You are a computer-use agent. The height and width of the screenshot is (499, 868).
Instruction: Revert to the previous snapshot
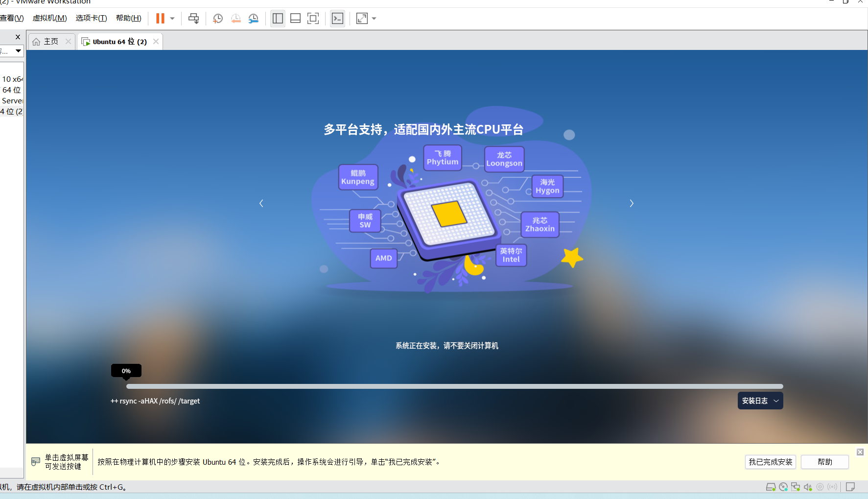tap(236, 19)
